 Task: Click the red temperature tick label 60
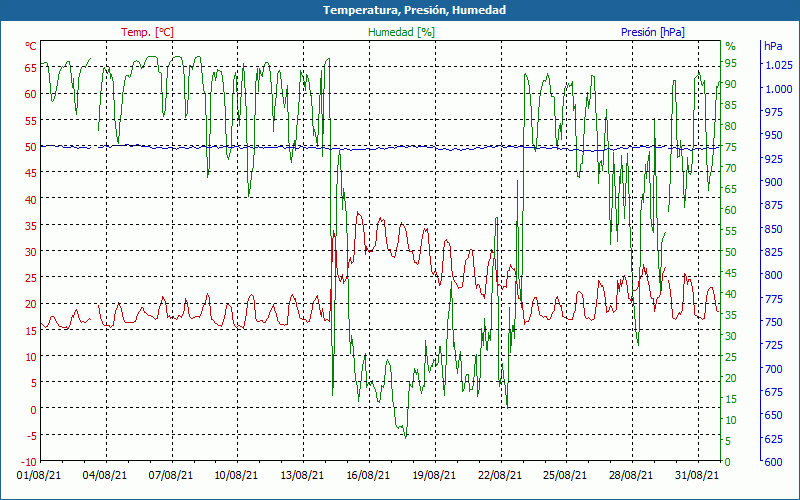click(31, 94)
